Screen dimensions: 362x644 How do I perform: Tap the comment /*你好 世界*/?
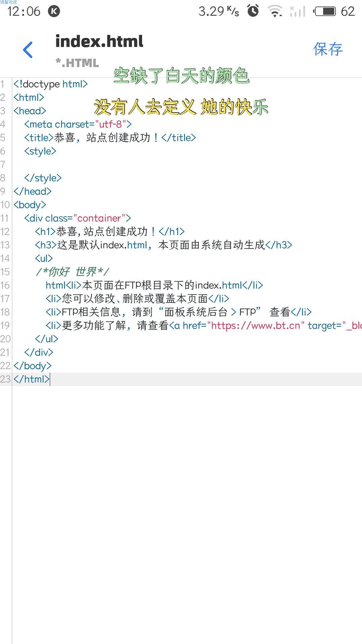pyautogui.click(x=72, y=272)
